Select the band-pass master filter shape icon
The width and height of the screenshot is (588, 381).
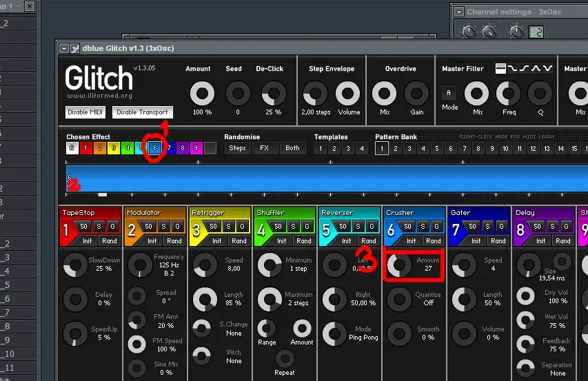click(x=536, y=69)
